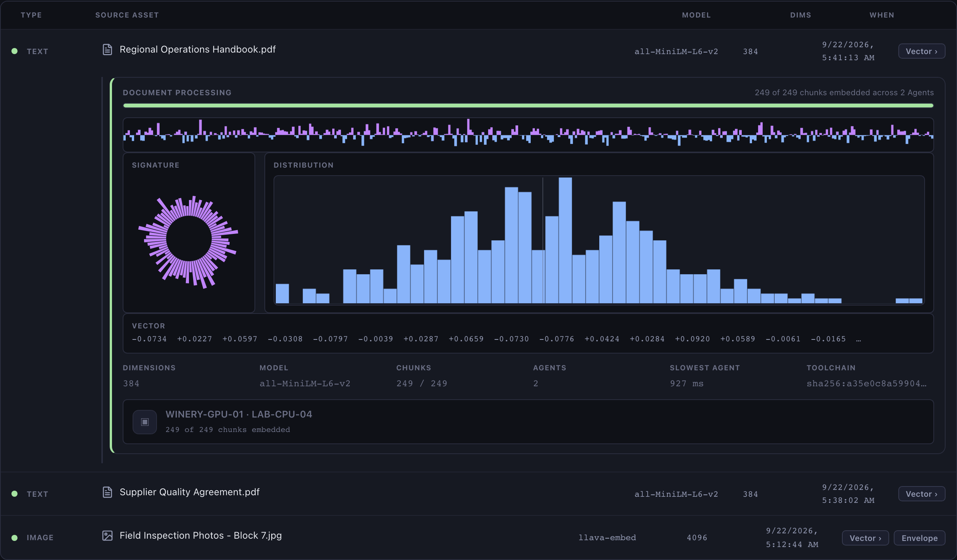Screen dimensions: 957x560
Task: Click the llava-embed model cell
Action: [607, 538]
